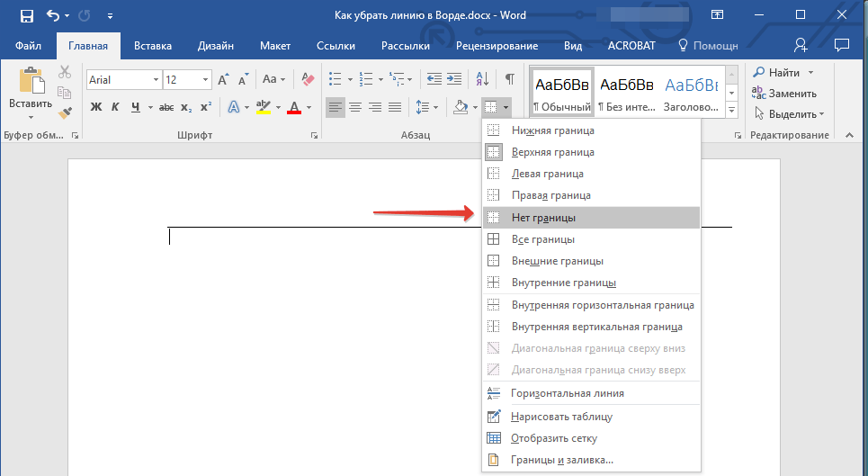Click the red font color button
The height and width of the screenshot is (476, 868).
click(x=293, y=108)
